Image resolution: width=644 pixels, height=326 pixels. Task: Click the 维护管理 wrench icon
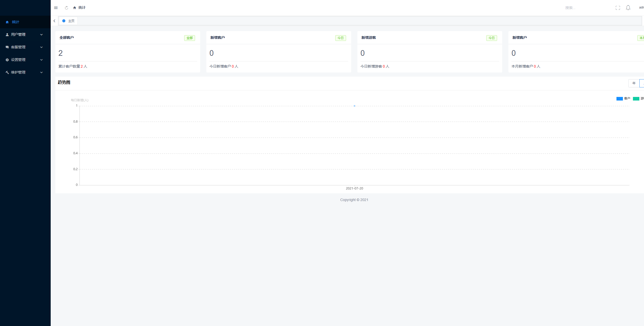click(7, 72)
